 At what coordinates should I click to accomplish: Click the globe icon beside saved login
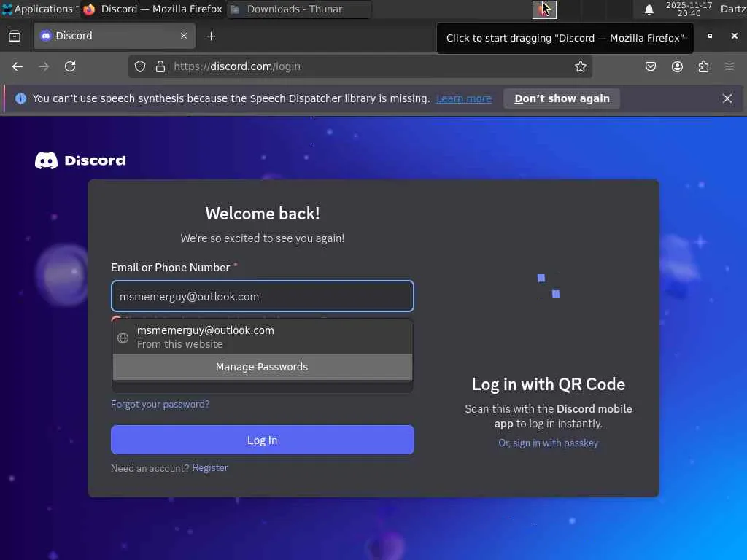point(123,338)
